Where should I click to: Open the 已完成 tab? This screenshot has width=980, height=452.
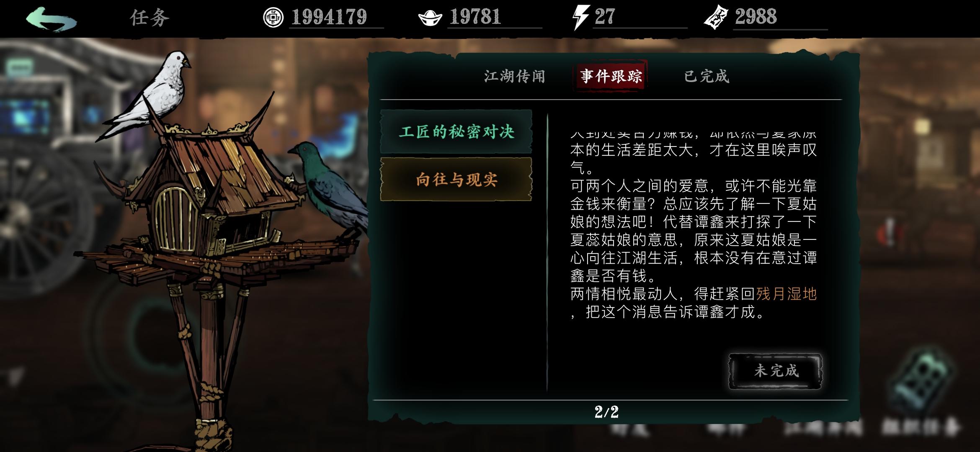pyautogui.click(x=707, y=77)
